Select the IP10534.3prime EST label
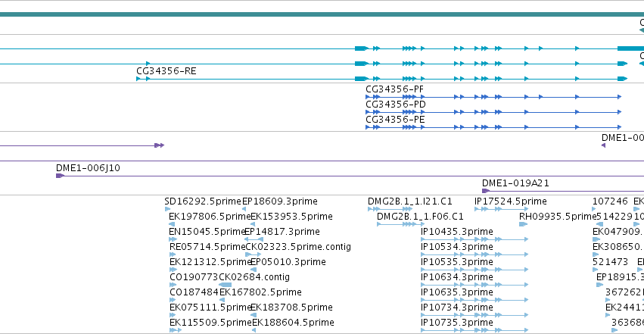 click(x=457, y=247)
